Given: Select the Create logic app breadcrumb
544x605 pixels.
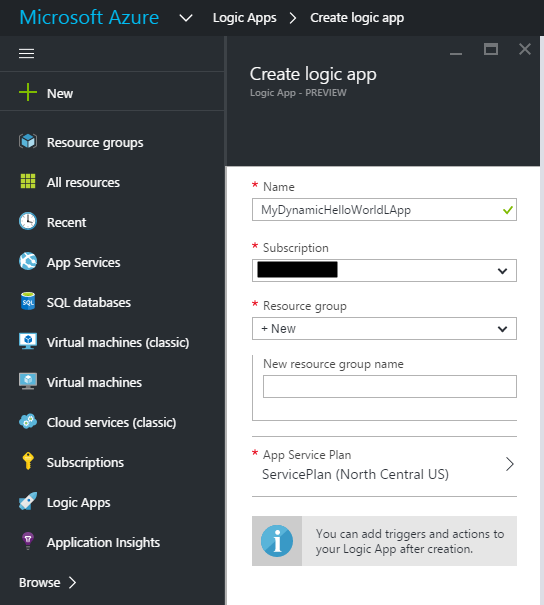Looking at the screenshot, I should [x=357, y=18].
